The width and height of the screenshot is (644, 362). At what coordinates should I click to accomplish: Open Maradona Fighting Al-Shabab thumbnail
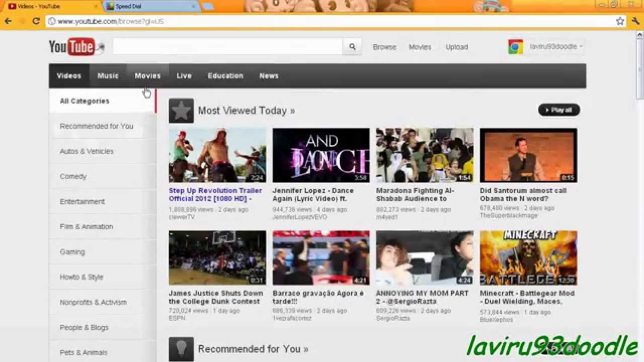coord(425,155)
